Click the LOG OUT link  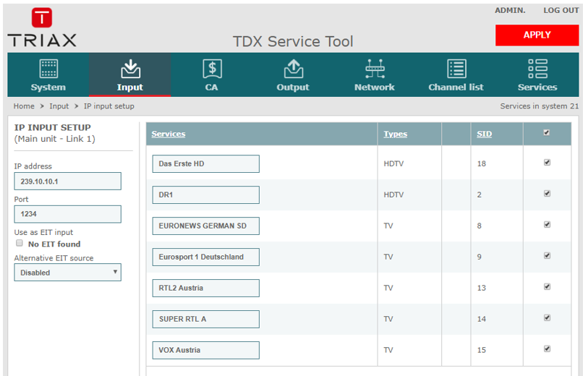[561, 11]
